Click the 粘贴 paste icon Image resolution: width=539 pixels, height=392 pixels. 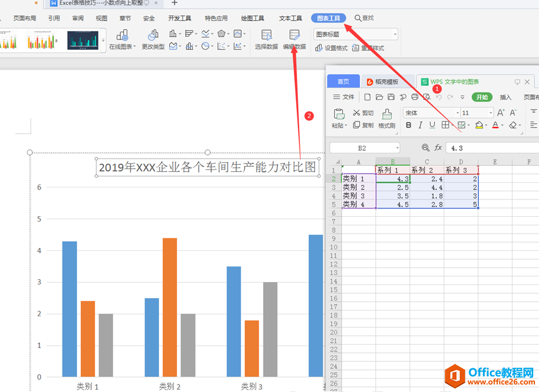point(338,114)
